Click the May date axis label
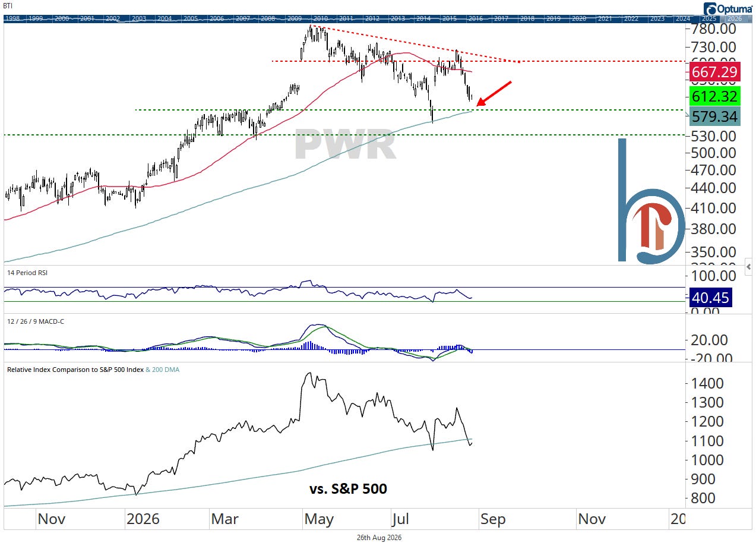 click(320, 519)
